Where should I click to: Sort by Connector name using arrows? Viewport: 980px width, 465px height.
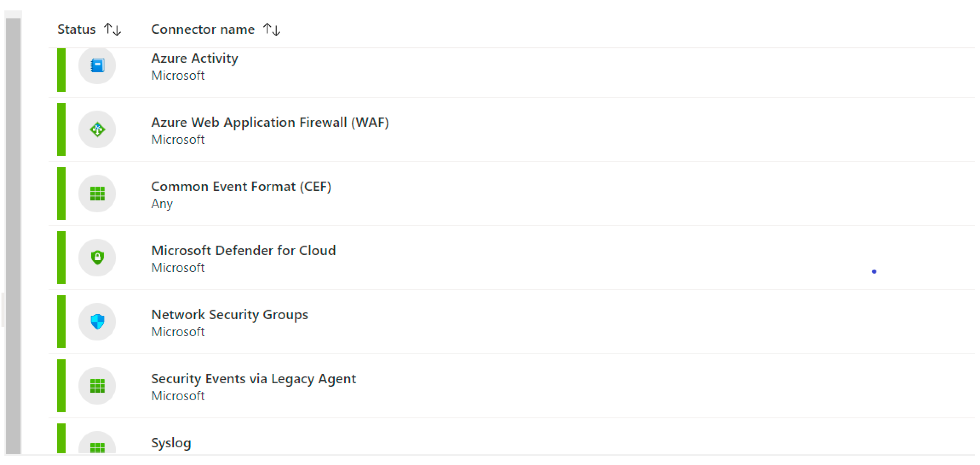click(x=272, y=29)
